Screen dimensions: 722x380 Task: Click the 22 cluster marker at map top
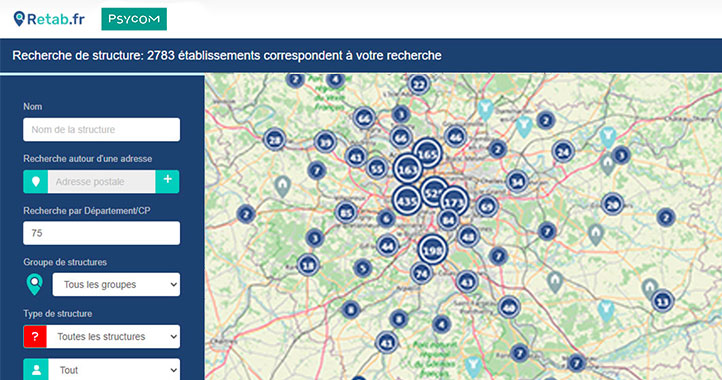click(419, 84)
